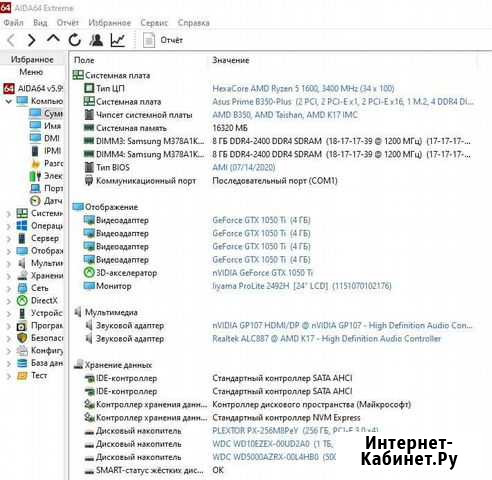Viewport: 492px width, 480px height.
Task: Expand the Отображение tree node
Action: tap(9, 251)
